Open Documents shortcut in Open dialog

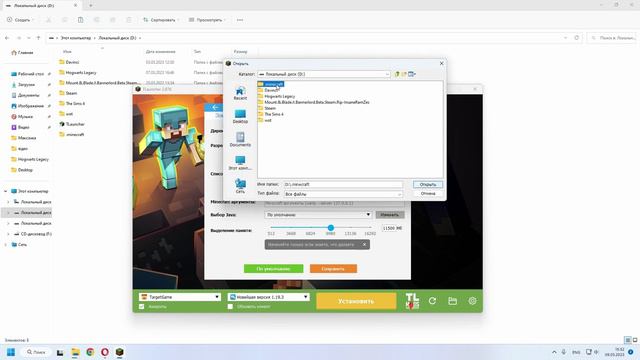[x=240, y=140]
